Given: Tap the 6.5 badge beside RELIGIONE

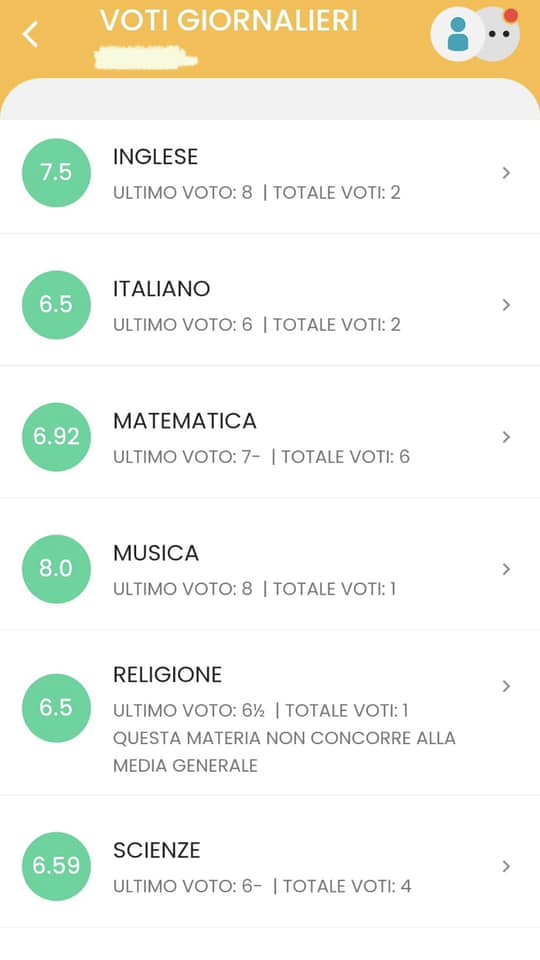Looking at the screenshot, I should coord(56,708).
